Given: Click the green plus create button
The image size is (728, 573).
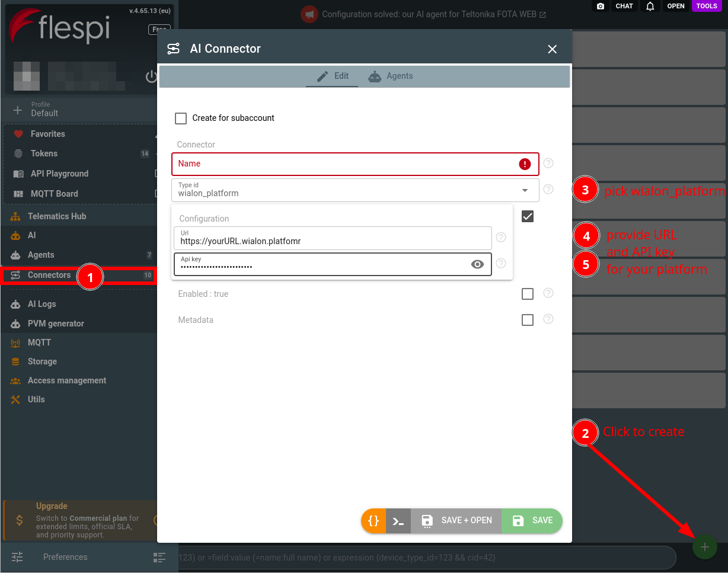Looking at the screenshot, I should click(705, 547).
